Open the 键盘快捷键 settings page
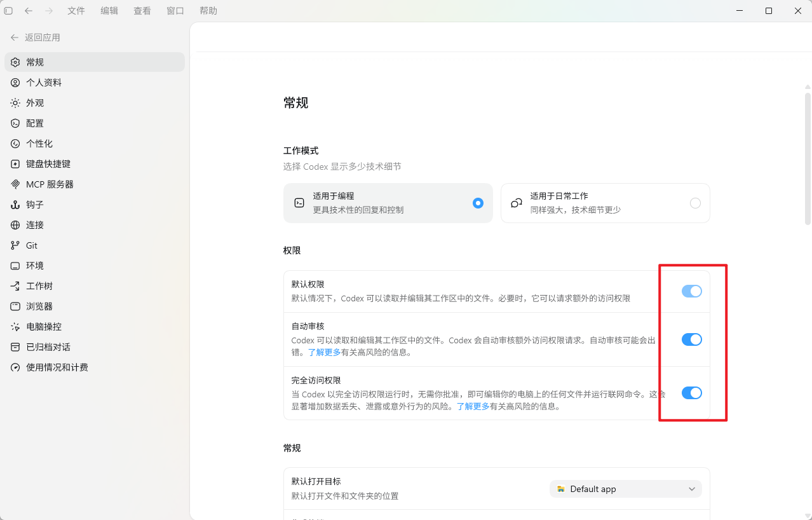The image size is (812, 520). [x=95, y=164]
